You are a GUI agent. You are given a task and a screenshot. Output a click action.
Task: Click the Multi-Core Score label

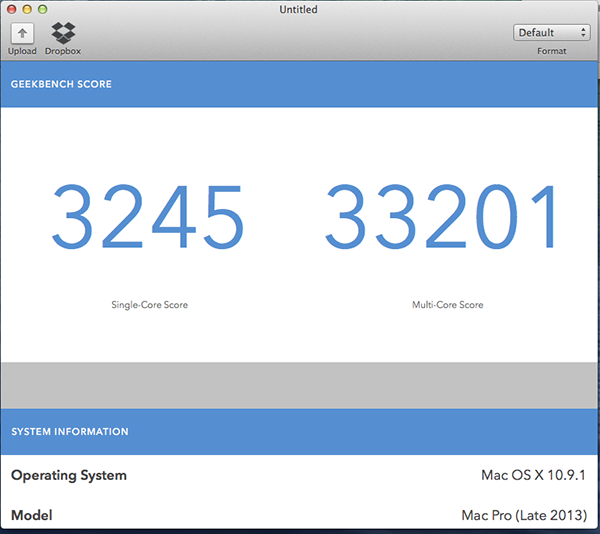click(x=447, y=305)
